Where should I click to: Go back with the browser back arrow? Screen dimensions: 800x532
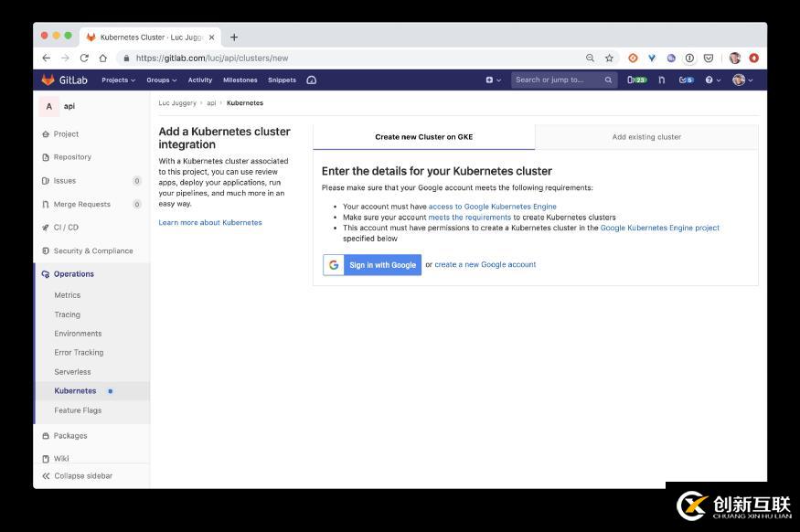tap(47, 59)
